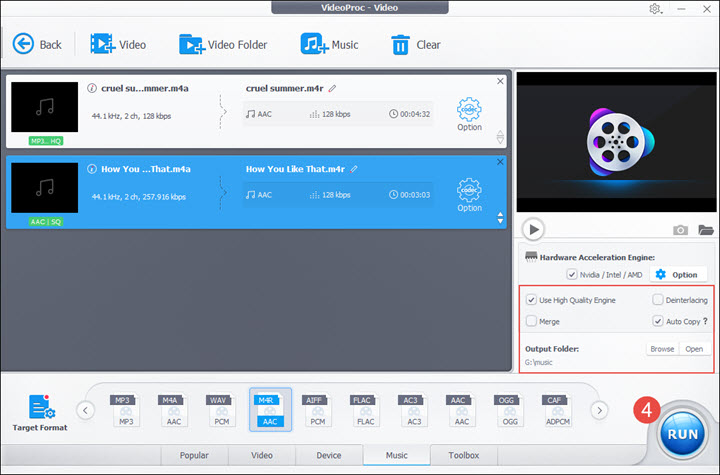The width and height of the screenshot is (720, 475).
Task: Select How You Like That audio thumbnail
Action: [x=45, y=188]
